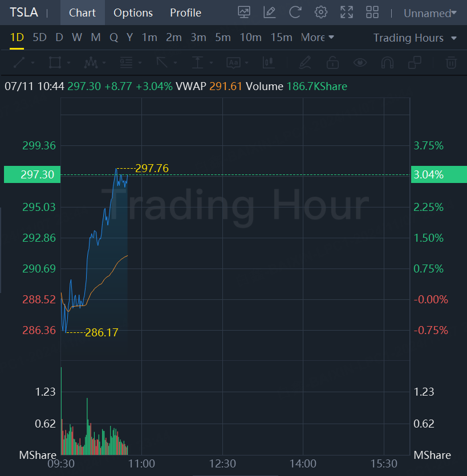Expand chart to fullscreen
This screenshot has width=467, height=476.
(347, 13)
